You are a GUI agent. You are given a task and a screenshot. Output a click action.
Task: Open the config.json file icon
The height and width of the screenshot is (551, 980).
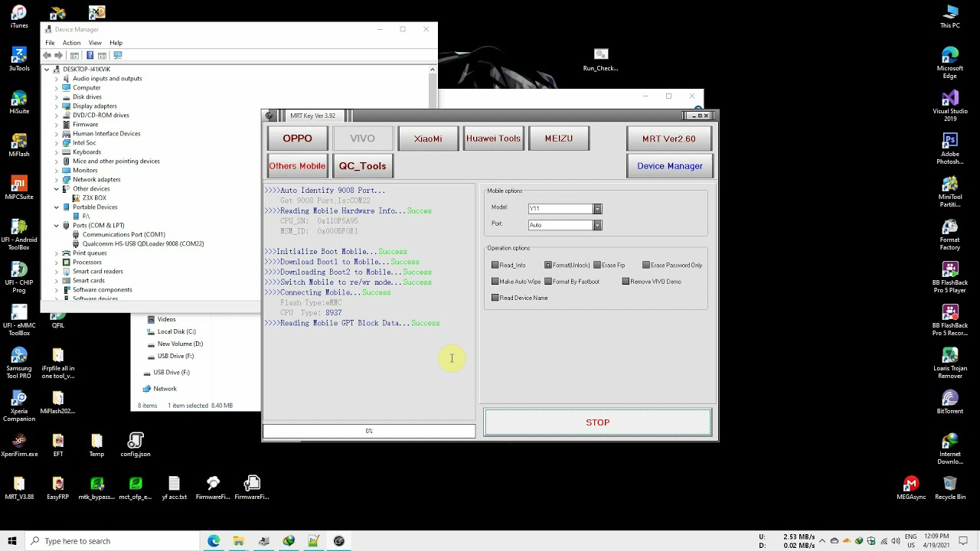pyautogui.click(x=136, y=445)
